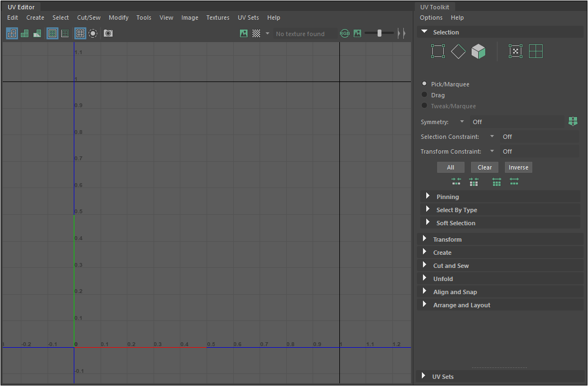
Task: Open the UV Sets menu in menu bar
Action: [x=248, y=17]
